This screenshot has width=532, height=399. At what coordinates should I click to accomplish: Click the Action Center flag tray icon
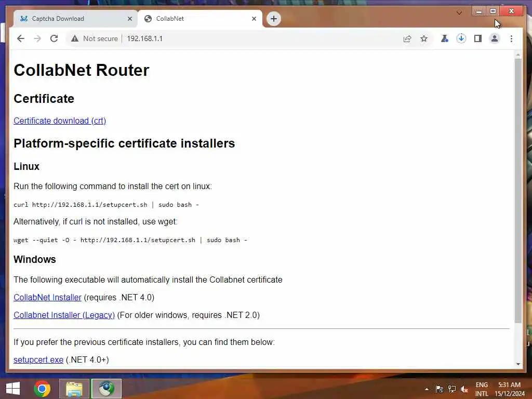(440, 389)
